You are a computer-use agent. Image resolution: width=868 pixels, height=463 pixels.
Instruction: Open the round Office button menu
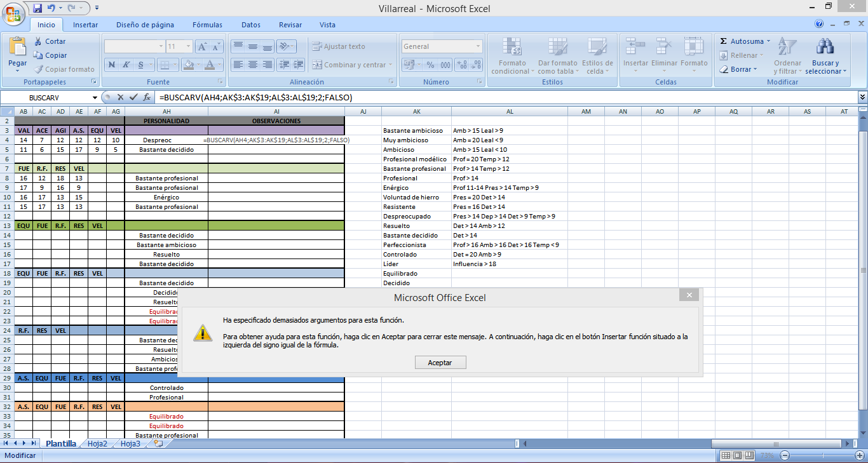[x=14, y=12]
